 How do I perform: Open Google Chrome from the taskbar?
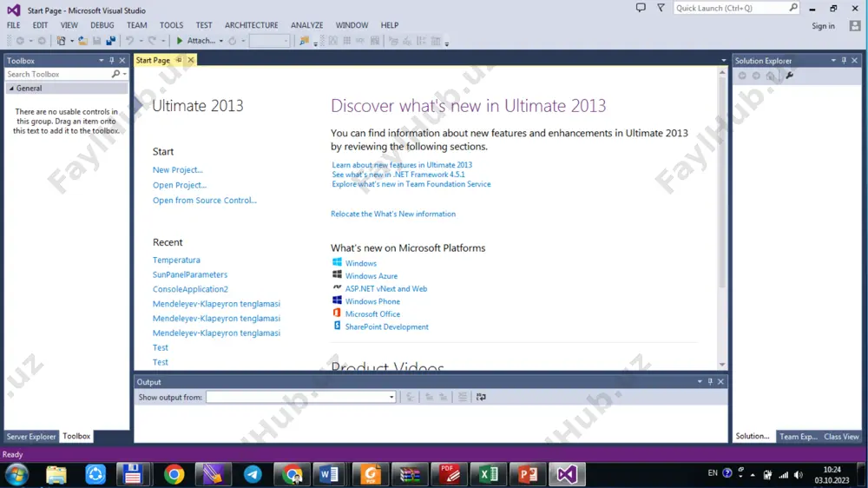[x=174, y=475]
